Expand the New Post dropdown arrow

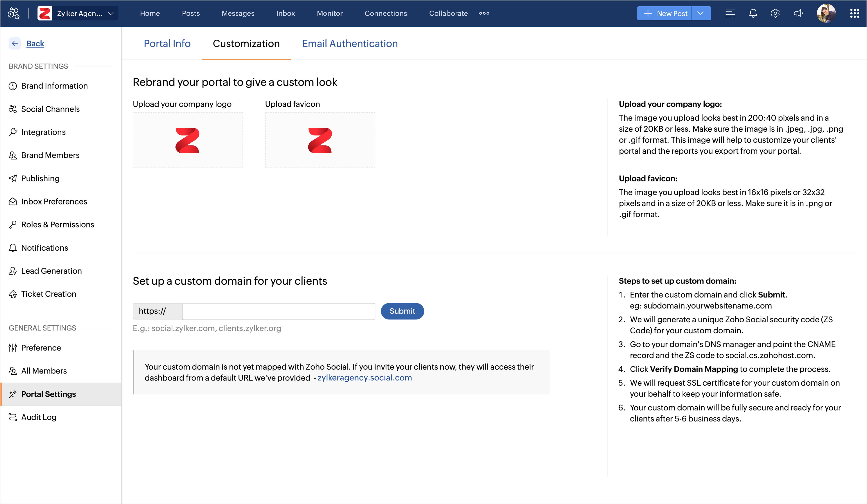click(x=701, y=13)
